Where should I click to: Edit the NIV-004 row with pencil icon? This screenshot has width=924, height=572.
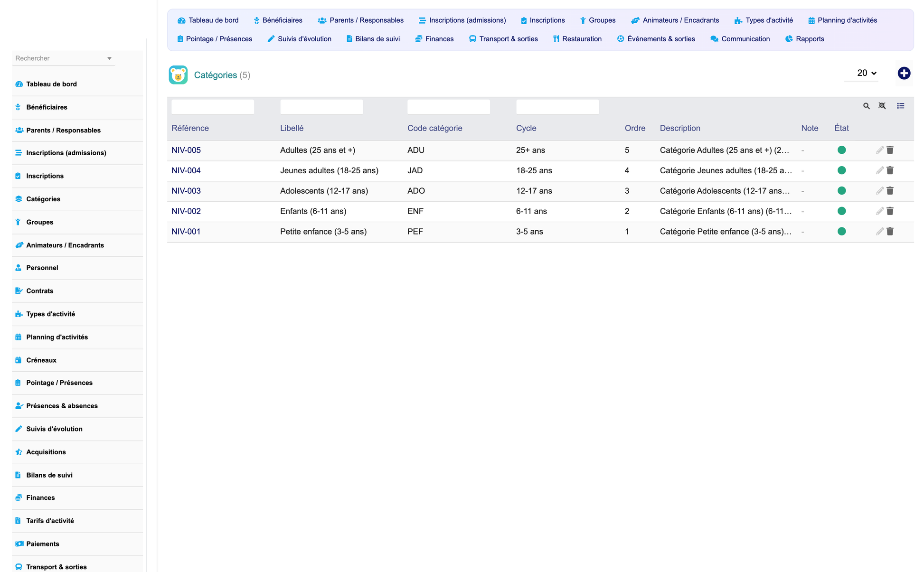[879, 170]
